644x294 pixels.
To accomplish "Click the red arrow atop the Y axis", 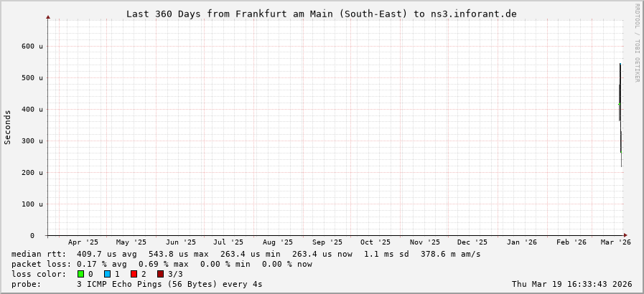I will [x=48, y=16].
